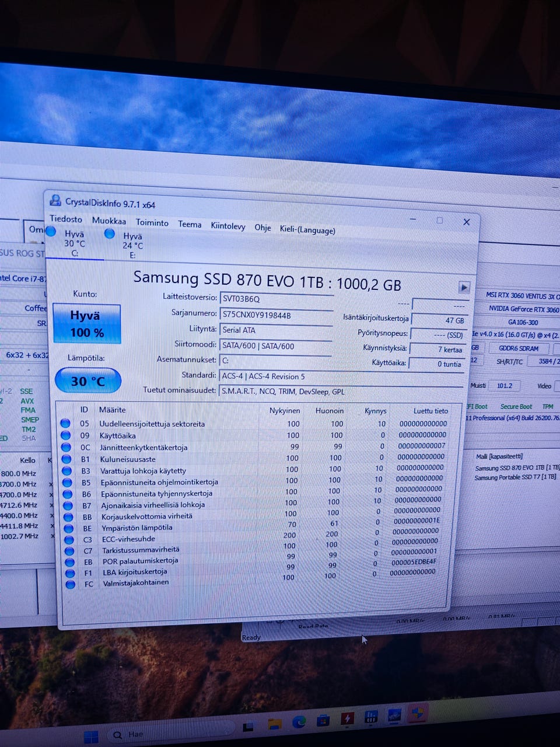Open Microsoft Edge from the taskbar
Image resolution: width=560 pixels, height=747 pixels.
[299, 722]
